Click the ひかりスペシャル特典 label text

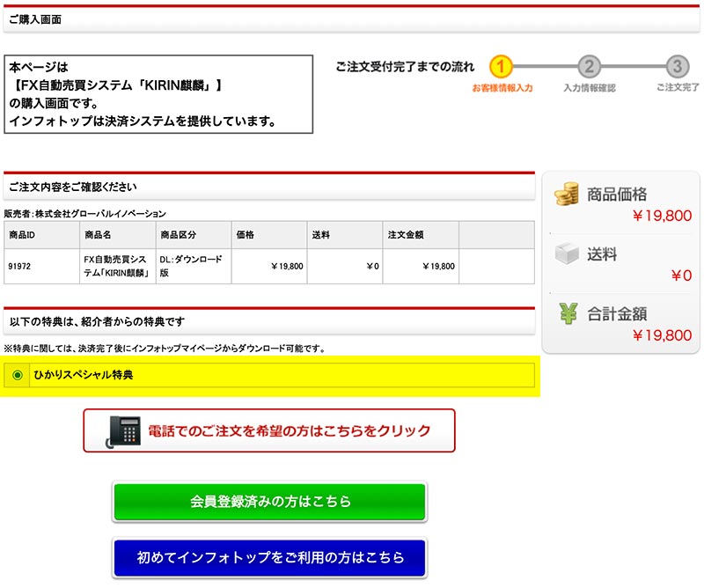point(84,375)
